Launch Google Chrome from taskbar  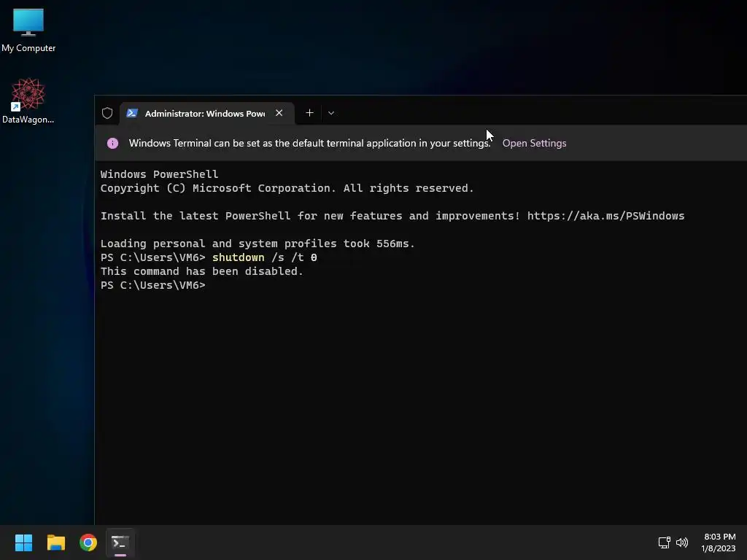click(x=88, y=542)
